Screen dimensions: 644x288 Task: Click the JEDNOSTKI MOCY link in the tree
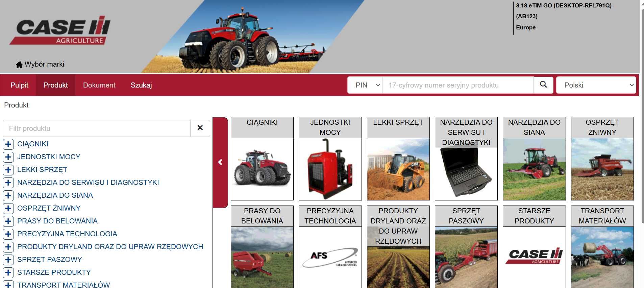click(49, 157)
